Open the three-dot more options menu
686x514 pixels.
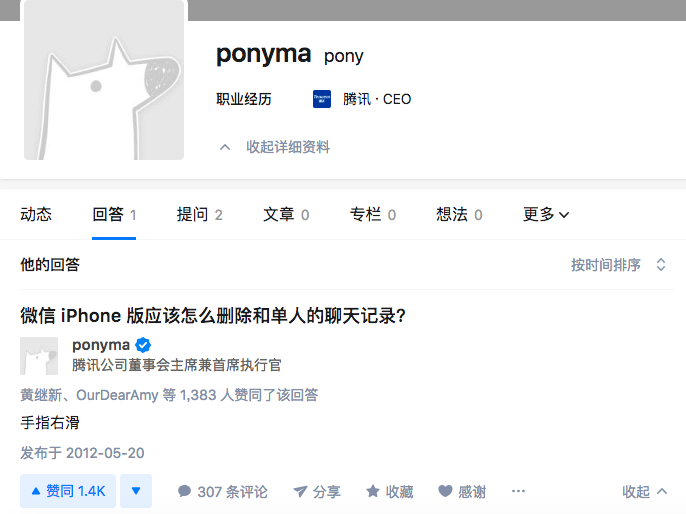coord(518,492)
